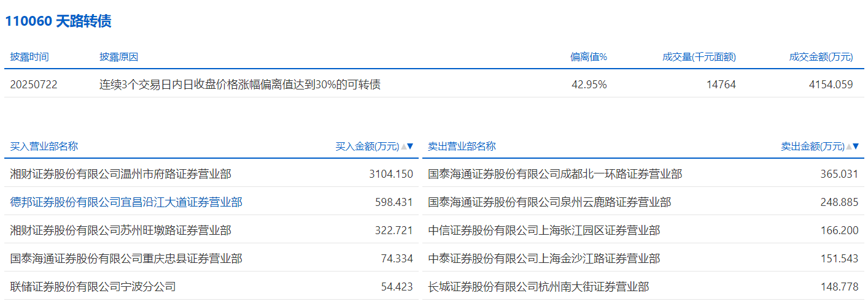The image size is (868, 304).
Task: Click 中信证券上海张江园区证券营业部 seller
Action: (x=544, y=230)
